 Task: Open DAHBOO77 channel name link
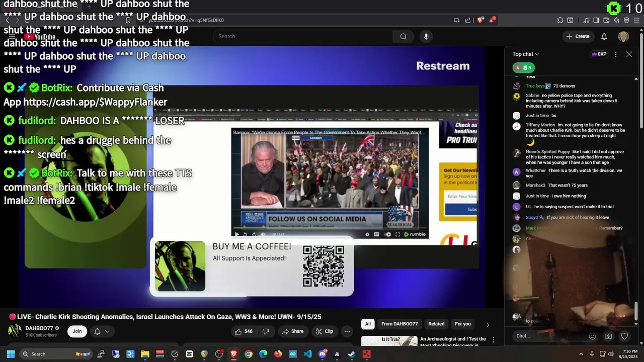click(x=39, y=328)
